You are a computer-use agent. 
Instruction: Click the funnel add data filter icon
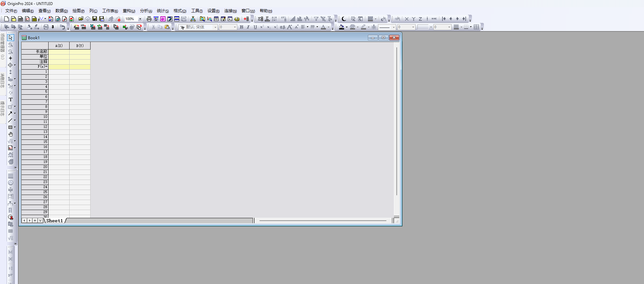click(316, 19)
